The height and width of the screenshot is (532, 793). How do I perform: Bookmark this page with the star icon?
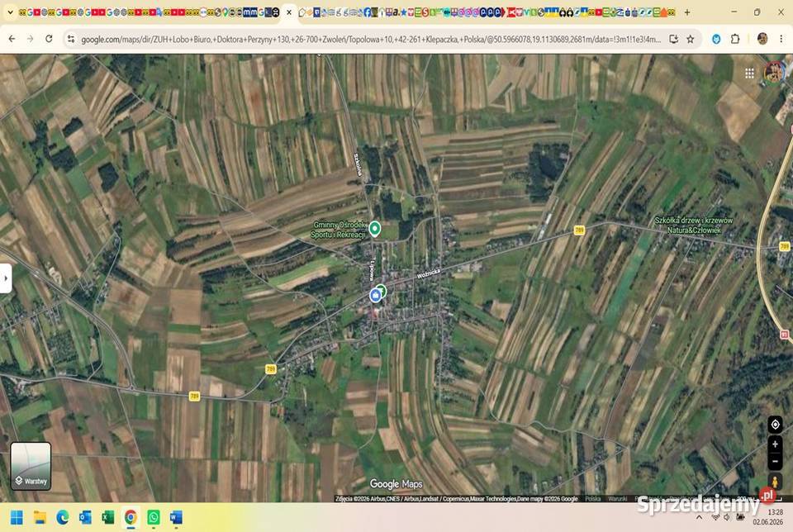(691, 39)
